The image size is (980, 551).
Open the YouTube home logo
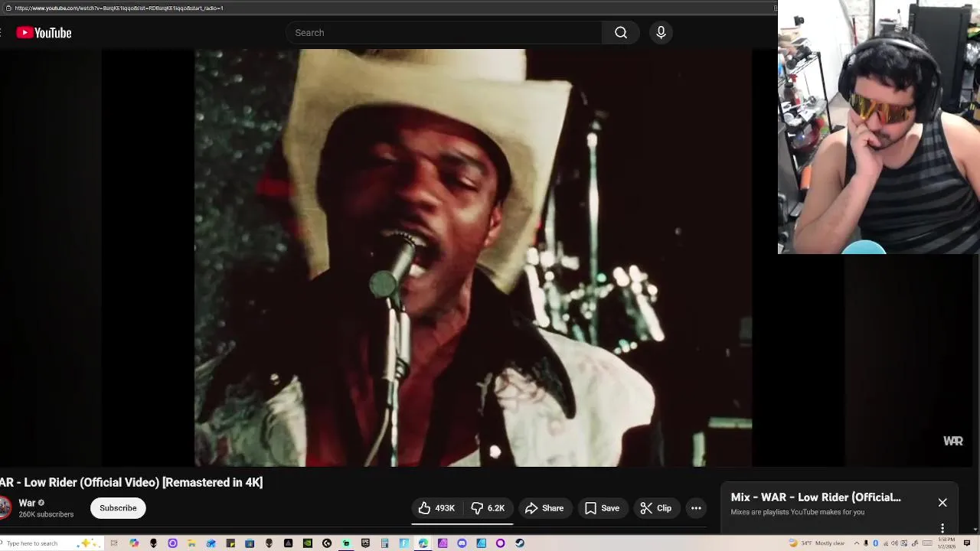[44, 33]
